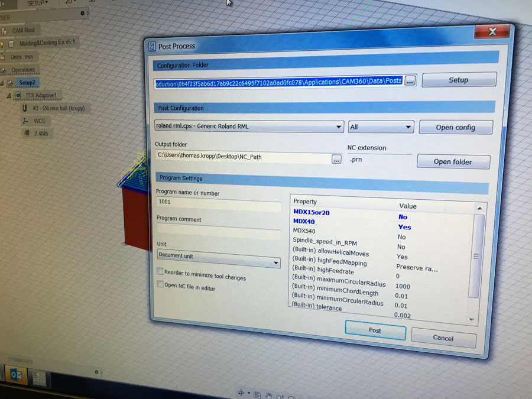532x399 pixels.
Task: Click the Post Process title bar icon
Action: point(152,47)
